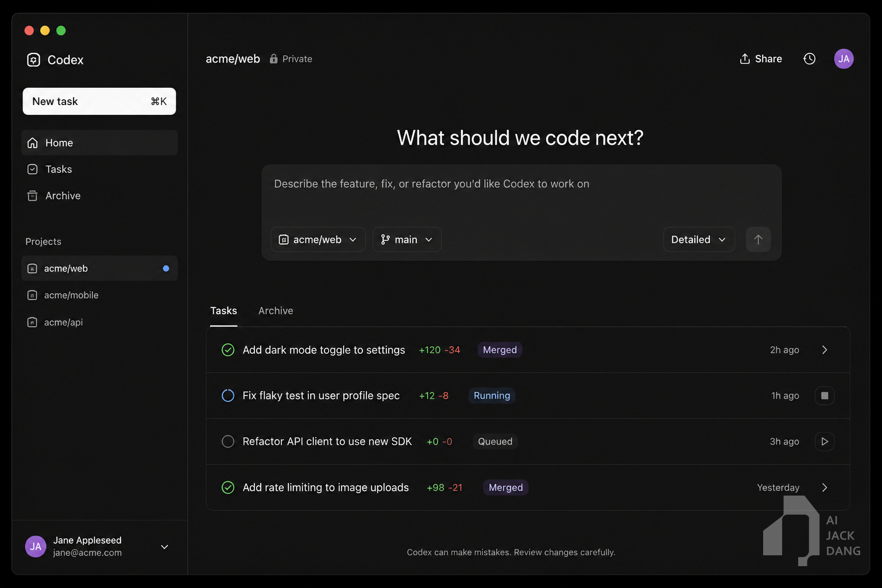Click the '+12 -8' diff stats
This screenshot has width=882, height=588.
[x=434, y=396]
